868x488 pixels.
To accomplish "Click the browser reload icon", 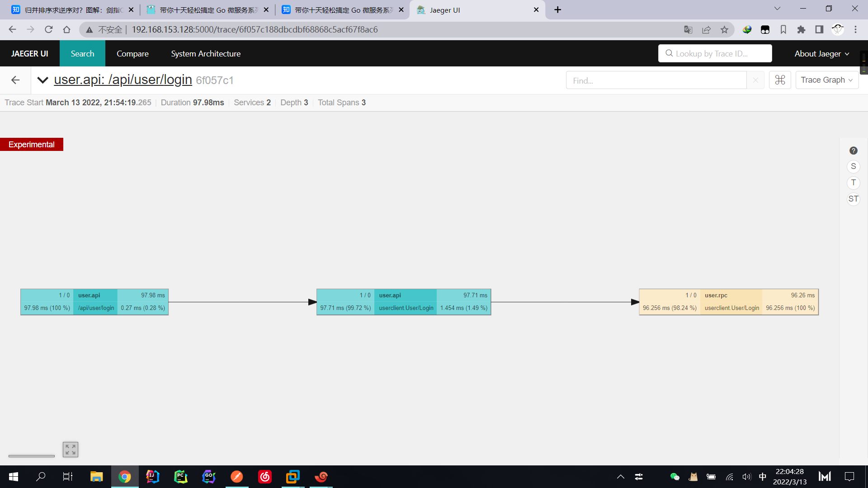I will [49, 30].
